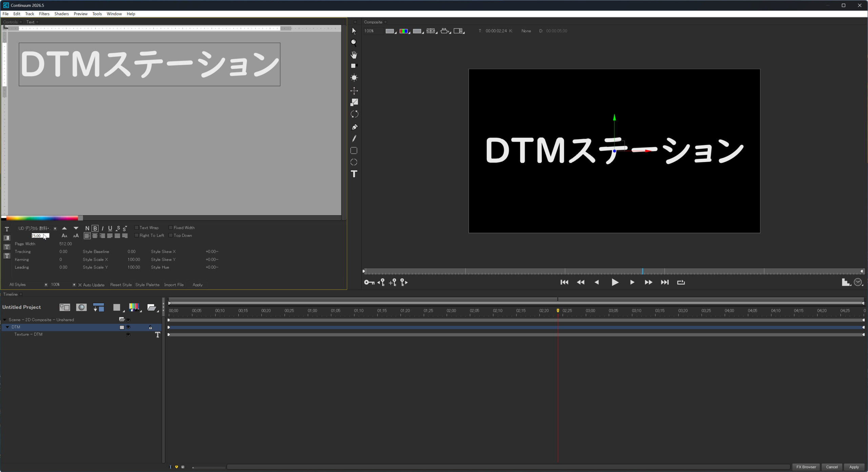Screen dimensions: 868x472
Task: Pick a color from the rainbow color strip
Action: tap(42, 218)
